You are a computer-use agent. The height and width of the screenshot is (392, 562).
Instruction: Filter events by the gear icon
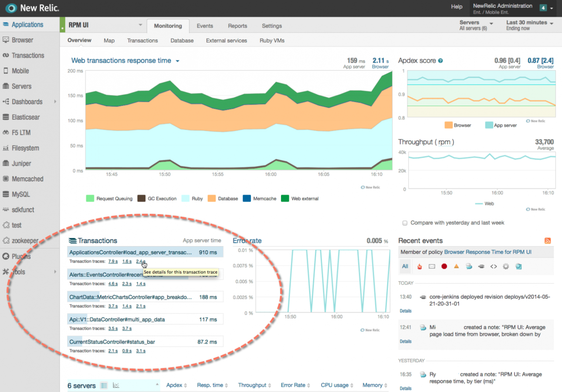pos(506,267)
